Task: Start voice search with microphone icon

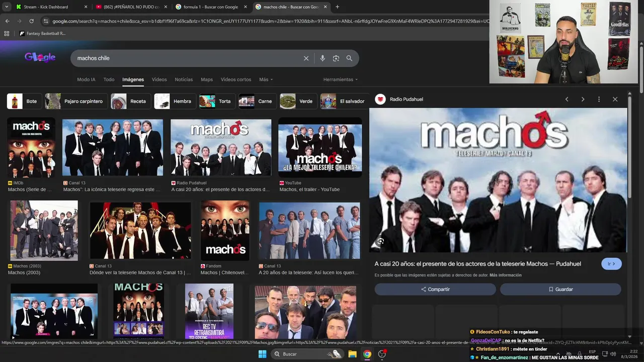Action: click(323, 58)
